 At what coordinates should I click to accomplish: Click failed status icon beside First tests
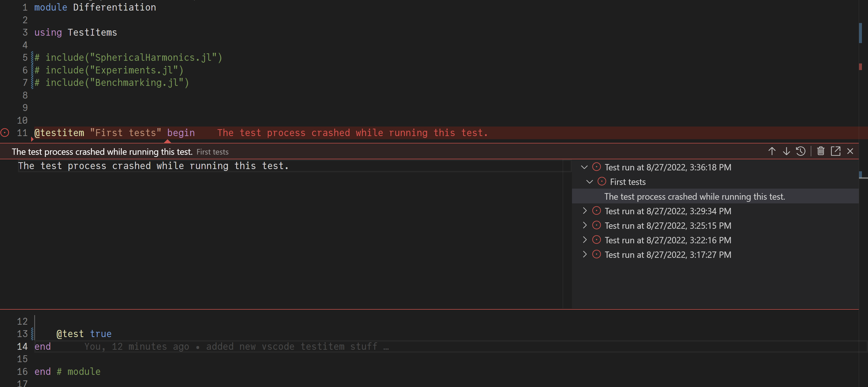(602, 181)
